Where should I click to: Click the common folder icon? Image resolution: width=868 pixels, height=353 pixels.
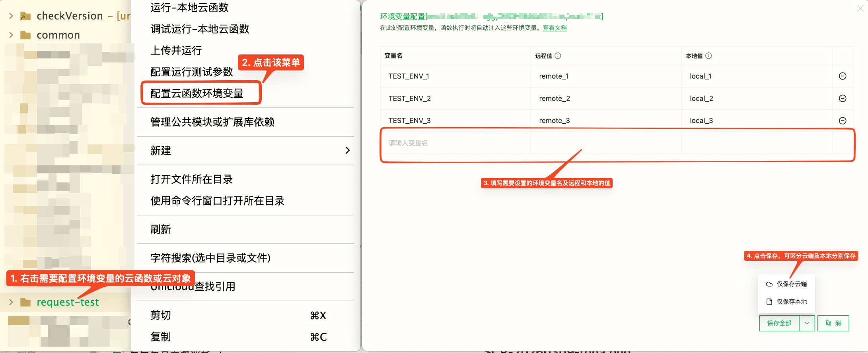point(25,35)
